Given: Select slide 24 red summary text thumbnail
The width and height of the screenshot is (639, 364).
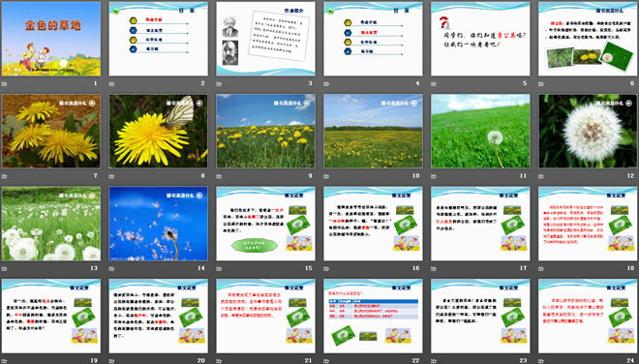Looking at the screenshot, I should click(x=588, y=316).
